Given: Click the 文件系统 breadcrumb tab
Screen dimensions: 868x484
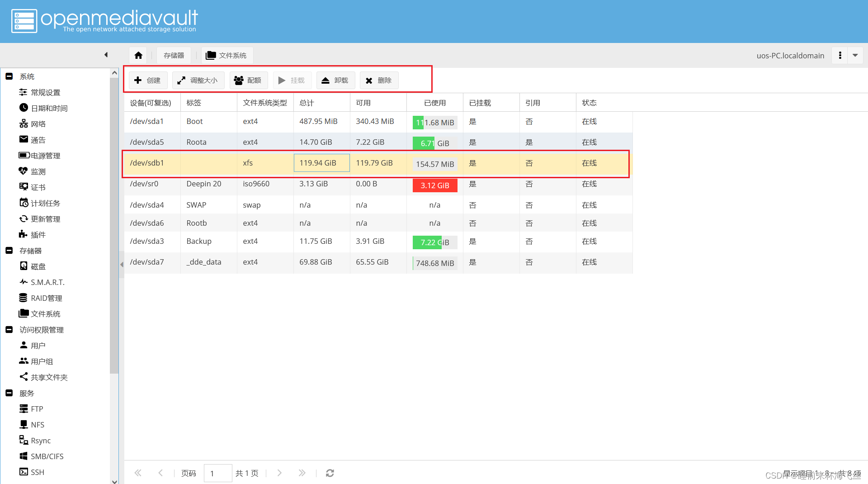Looking at the screenshot, I should coord(226,55).
